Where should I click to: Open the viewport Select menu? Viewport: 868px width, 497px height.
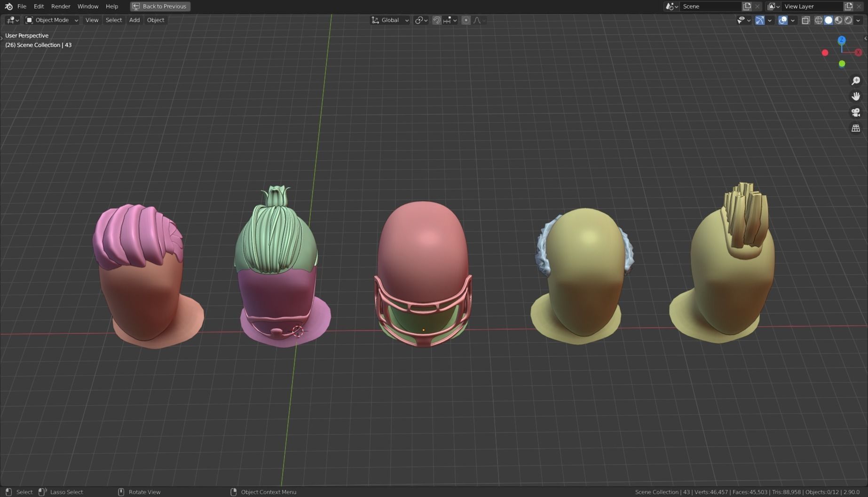114,20
